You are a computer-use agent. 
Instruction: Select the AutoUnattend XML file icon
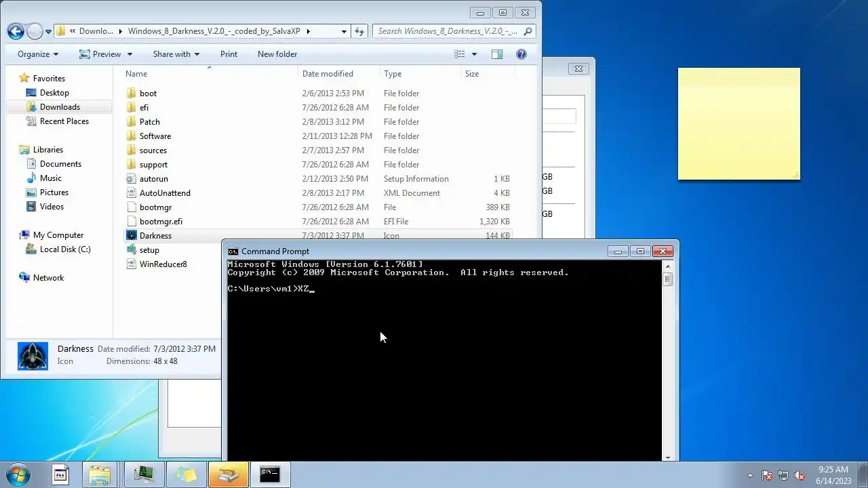(x=132, y=193)
